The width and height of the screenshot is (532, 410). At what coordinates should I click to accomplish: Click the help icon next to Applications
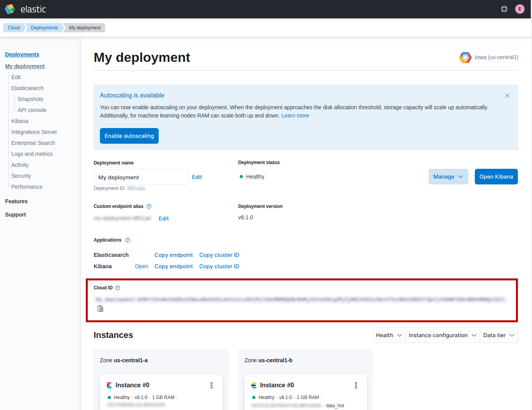[127, 240]
